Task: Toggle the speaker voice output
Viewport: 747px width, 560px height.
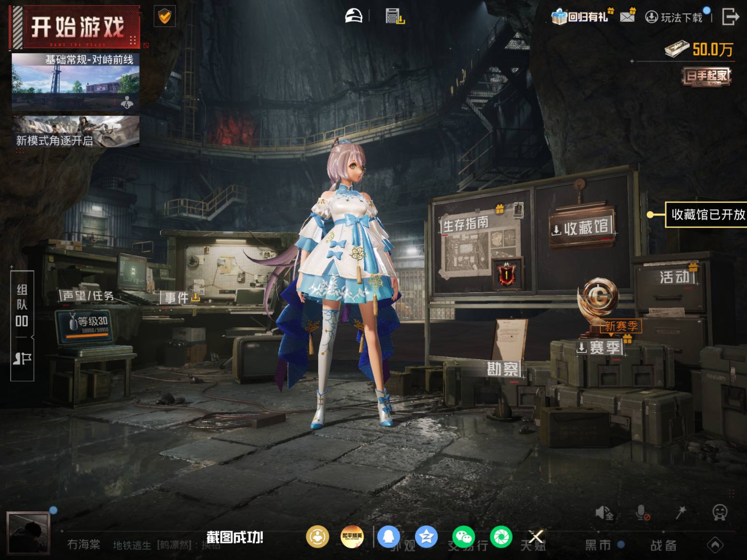Action: click(x=604, y=513)
